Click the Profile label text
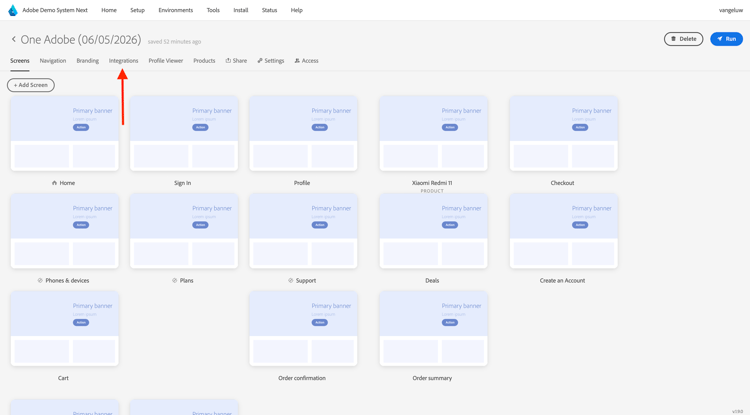This screenshot has height=415, width=750. 302,183
